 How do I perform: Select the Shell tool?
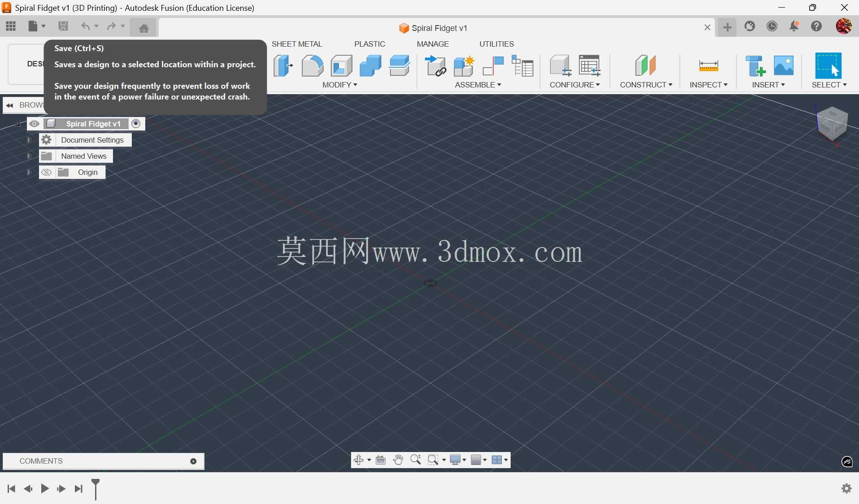click(x=342, y=66)
